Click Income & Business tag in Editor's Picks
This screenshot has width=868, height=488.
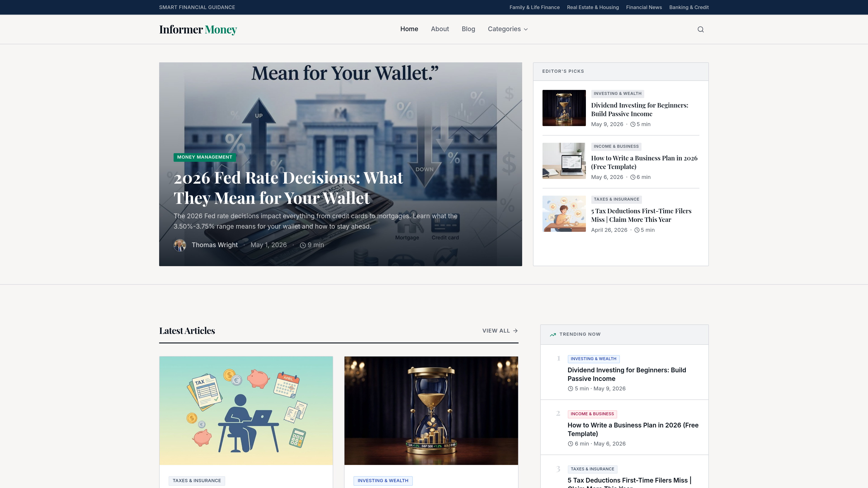coord(616,146)
